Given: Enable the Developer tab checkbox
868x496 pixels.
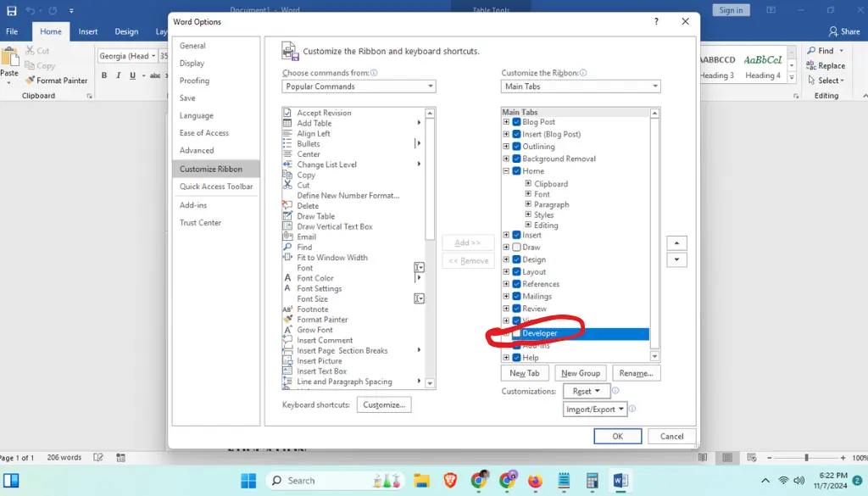Looking at the screenshot, I should (x=516, y=333).
